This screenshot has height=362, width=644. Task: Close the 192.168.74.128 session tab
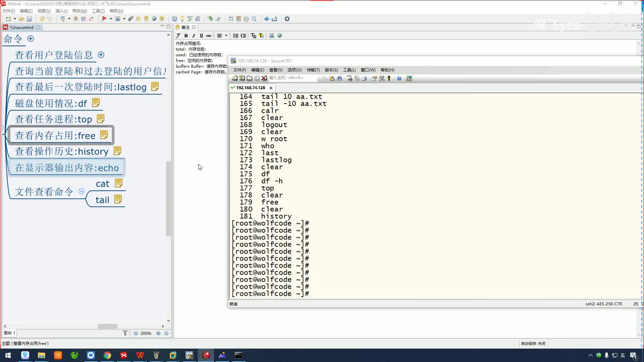click(x=271, y=87)
